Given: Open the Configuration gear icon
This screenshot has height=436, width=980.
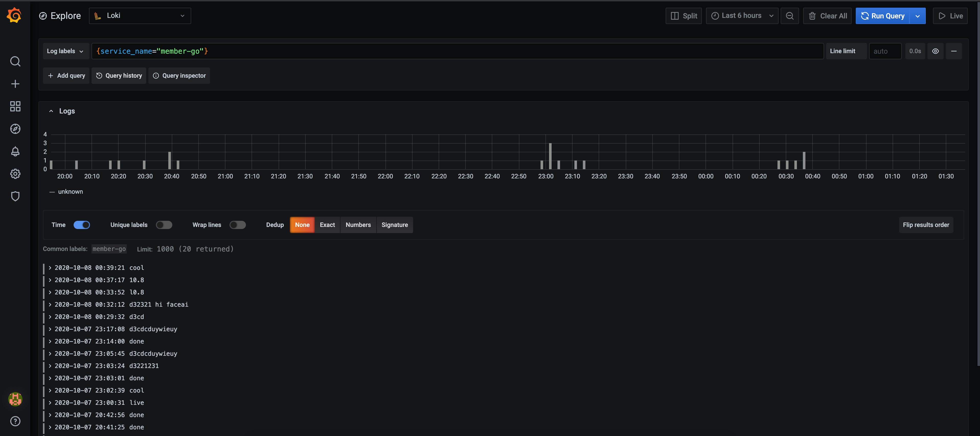Looking at the screenshot, I should tap(15, 174).
